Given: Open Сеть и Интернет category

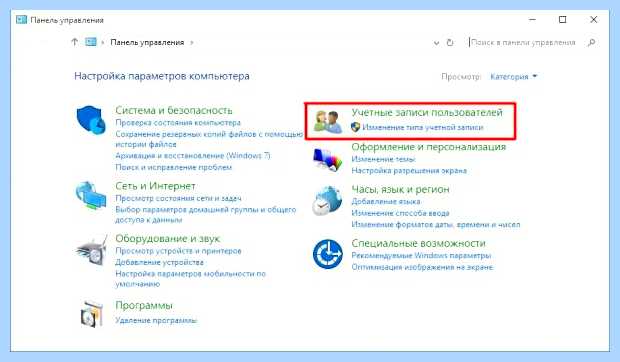Looking at the screenshot, I should click(x=155, y=186).
